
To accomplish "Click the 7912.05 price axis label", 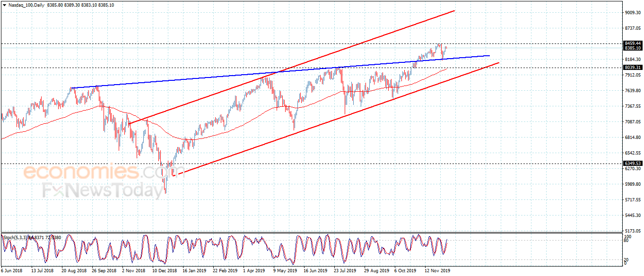I will coord(632,75).
